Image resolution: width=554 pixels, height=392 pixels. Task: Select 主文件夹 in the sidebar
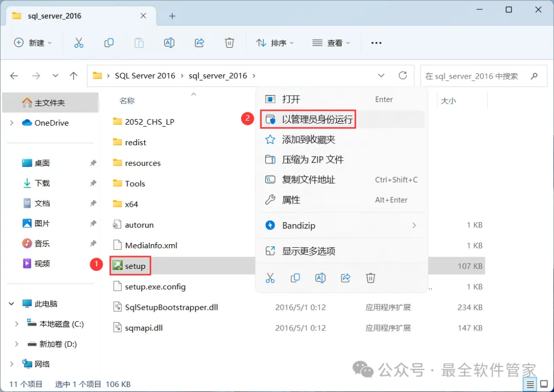pos(50,103)
